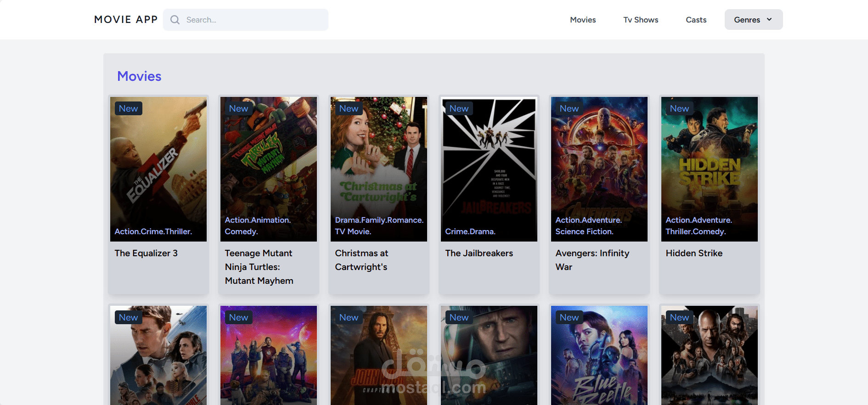Click the Crime.Drama. genre text
Viewport: 868px width, 405px height.
pyautogui.click(x=470, y=231)
